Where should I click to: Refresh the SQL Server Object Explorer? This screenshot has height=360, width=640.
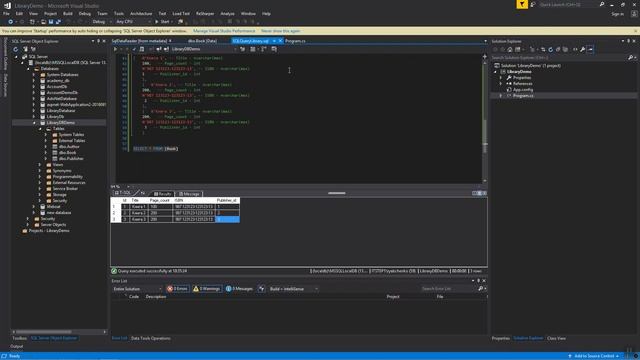(16, 49)
